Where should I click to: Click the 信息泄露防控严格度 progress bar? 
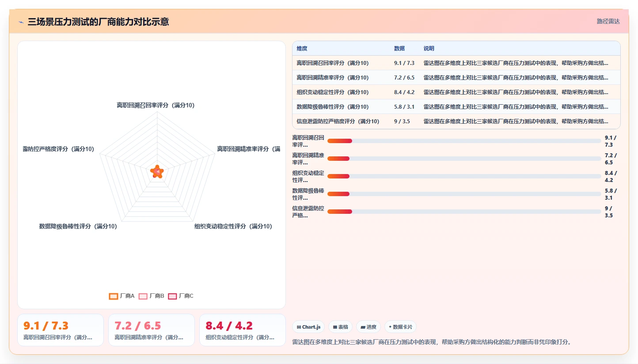coord(464,212)
